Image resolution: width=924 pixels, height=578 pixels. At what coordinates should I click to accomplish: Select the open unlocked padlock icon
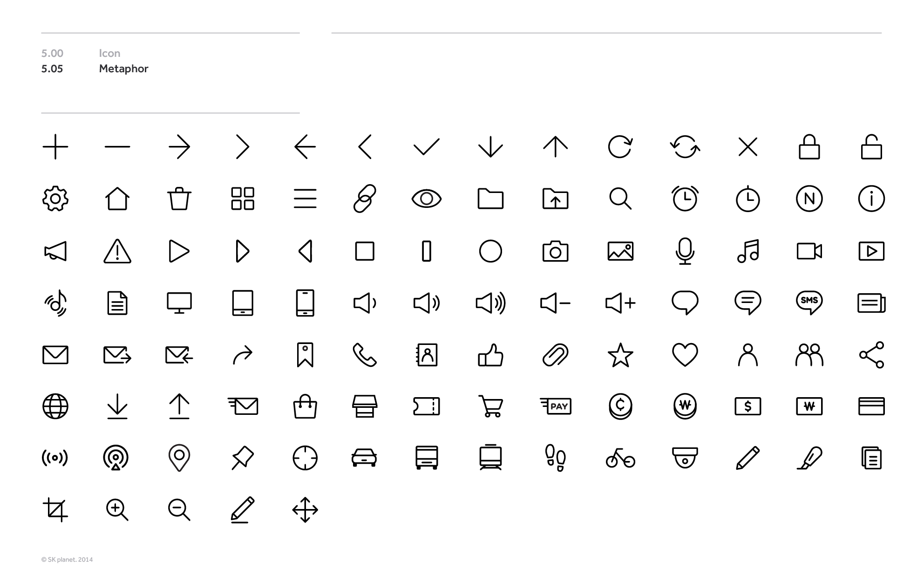pos(871,147)
